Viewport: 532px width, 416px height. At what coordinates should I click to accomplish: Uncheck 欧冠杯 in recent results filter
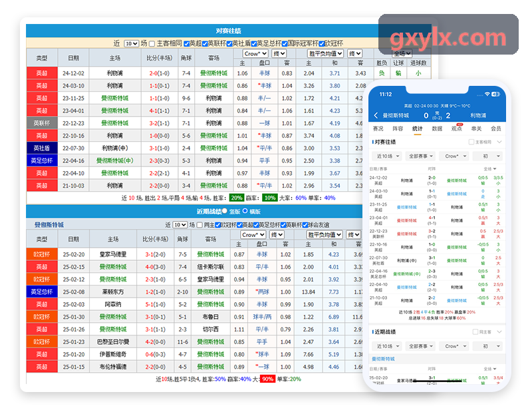218,225
